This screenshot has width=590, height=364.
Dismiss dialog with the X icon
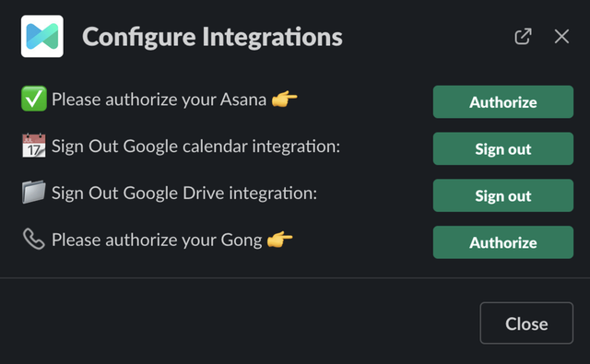point(561,37)
